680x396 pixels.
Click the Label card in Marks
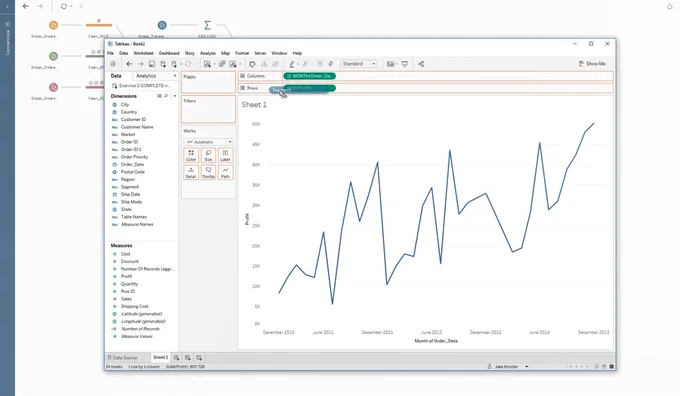(225, 155)
